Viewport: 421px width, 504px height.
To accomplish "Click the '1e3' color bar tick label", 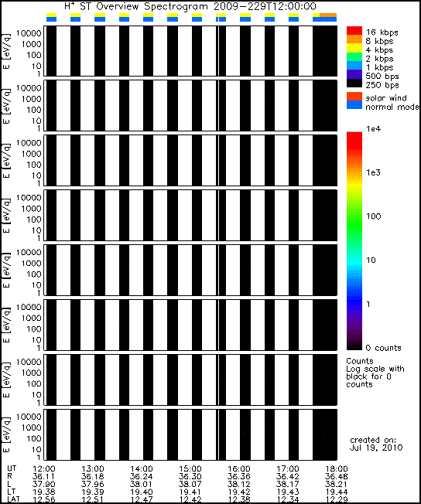I will [x=373, y=172].
